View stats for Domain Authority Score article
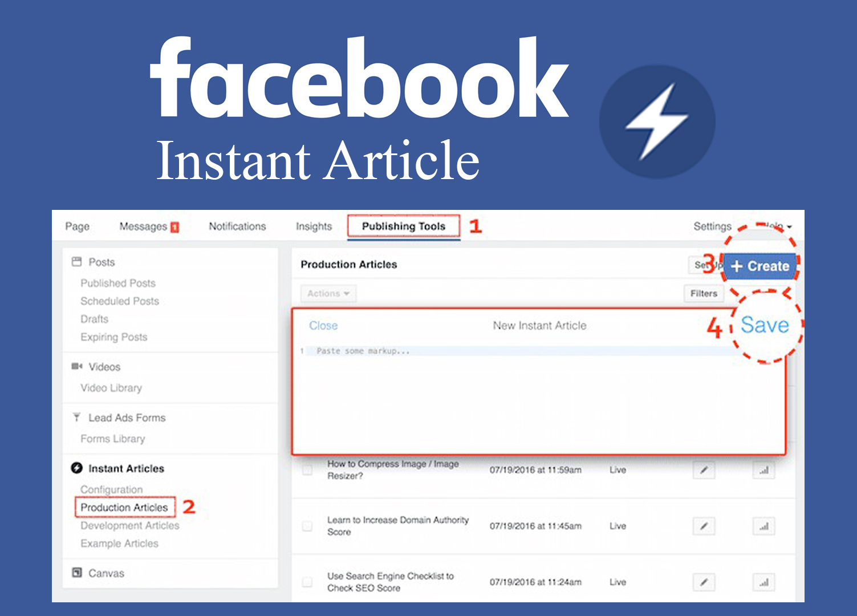This screenshot has height=616, width=857. pos(763,526)
